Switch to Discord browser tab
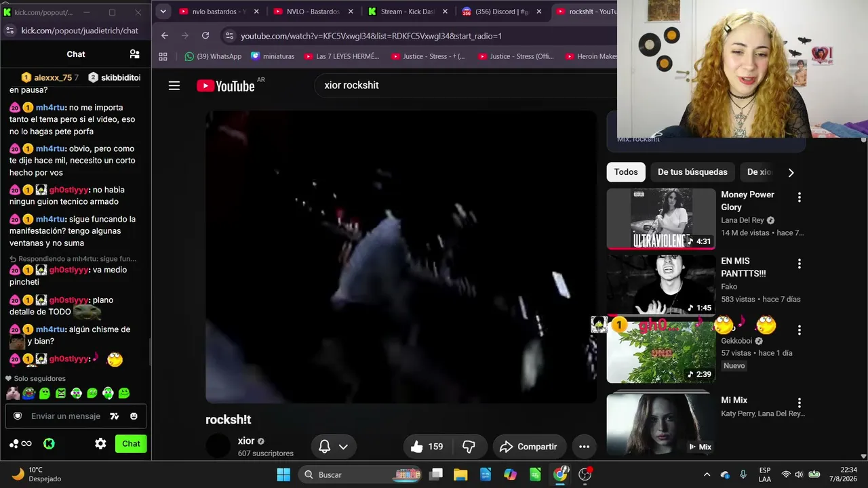Image resolution: width=868 pixels, height=488 pixels. coord(502,12)
